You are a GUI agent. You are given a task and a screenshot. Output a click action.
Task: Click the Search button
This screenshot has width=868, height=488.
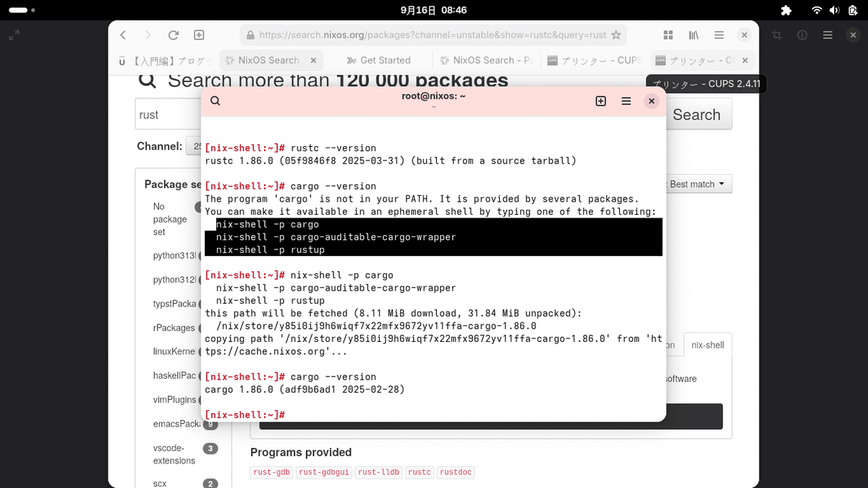pos(697,114)
